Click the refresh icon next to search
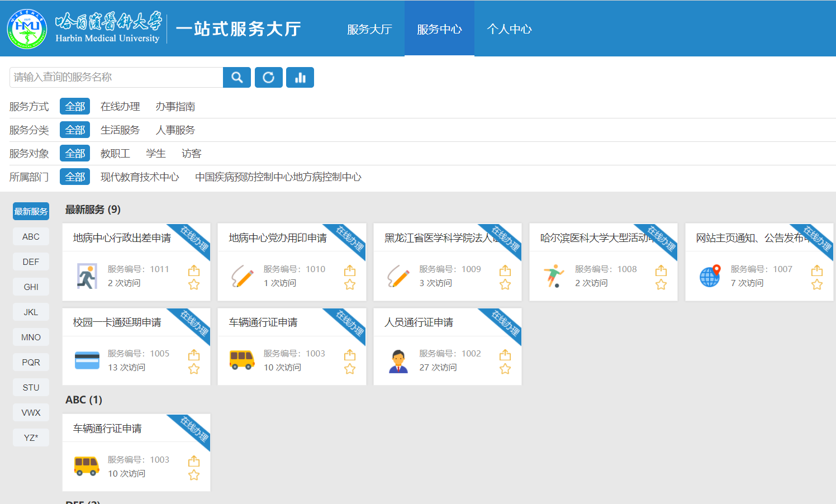Image resolution: width=836 pixels, height=504 pixels. pos(269,78)
